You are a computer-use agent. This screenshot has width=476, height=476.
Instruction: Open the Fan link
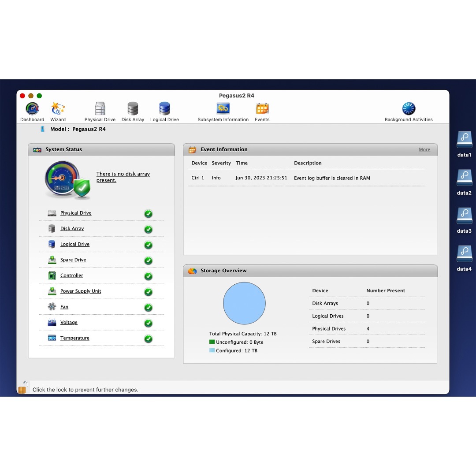pos(64,307)
